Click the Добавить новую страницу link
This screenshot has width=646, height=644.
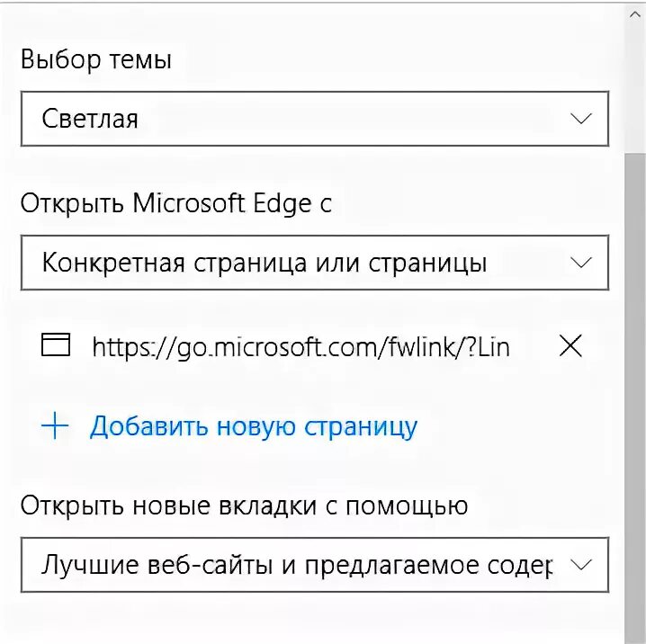click(253, 426)
